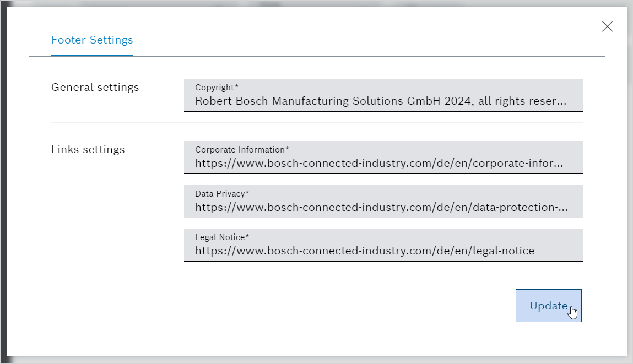
Task: Click the small Corporate Information* field label
Action: coord(242,150)
